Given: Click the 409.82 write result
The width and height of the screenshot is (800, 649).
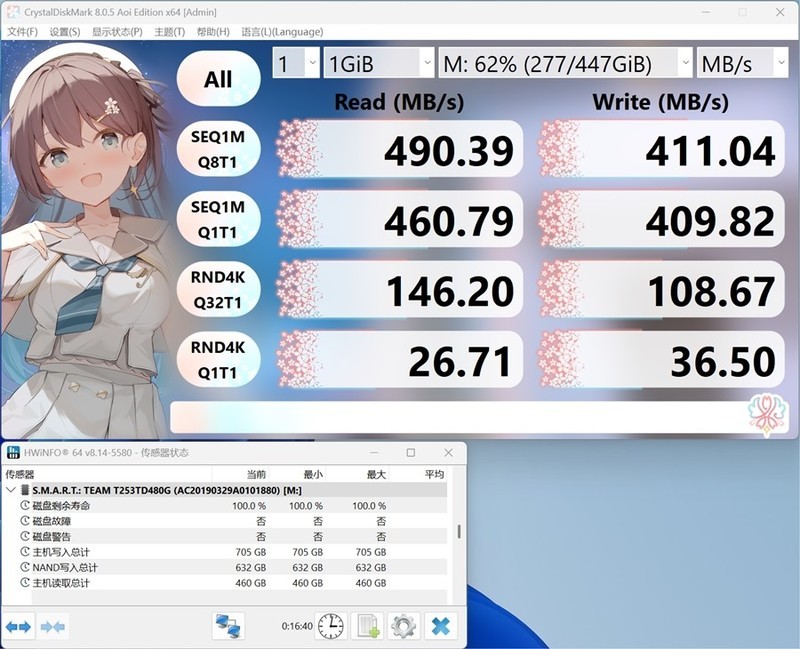Looking at the screenshot, I should (662, 219).
